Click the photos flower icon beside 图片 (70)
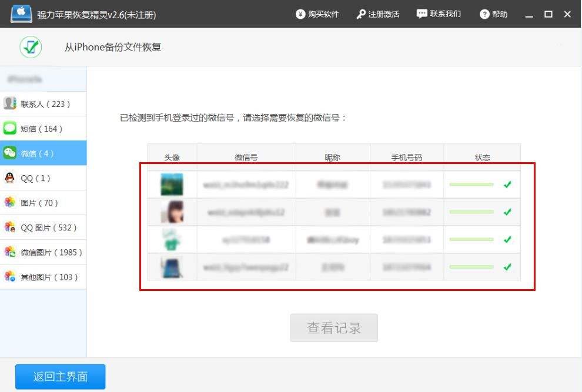The image size is (582, 392). pyautogui.click(x=9, y=202)
